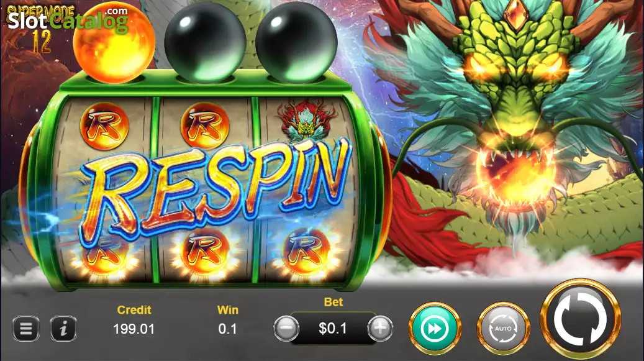Click the Win amount 0.1
This screenshot has width=644, height=361.
click(227, 329)
